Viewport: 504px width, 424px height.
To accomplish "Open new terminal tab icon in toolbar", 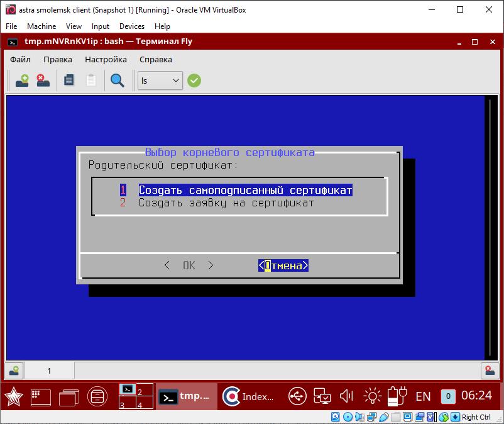I will click(22, 81).
